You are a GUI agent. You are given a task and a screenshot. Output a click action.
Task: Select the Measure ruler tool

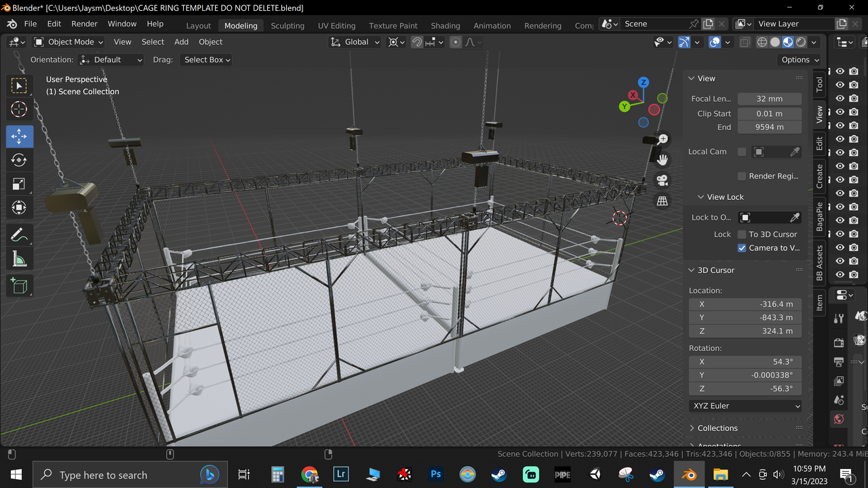click(x=19, y=259)
